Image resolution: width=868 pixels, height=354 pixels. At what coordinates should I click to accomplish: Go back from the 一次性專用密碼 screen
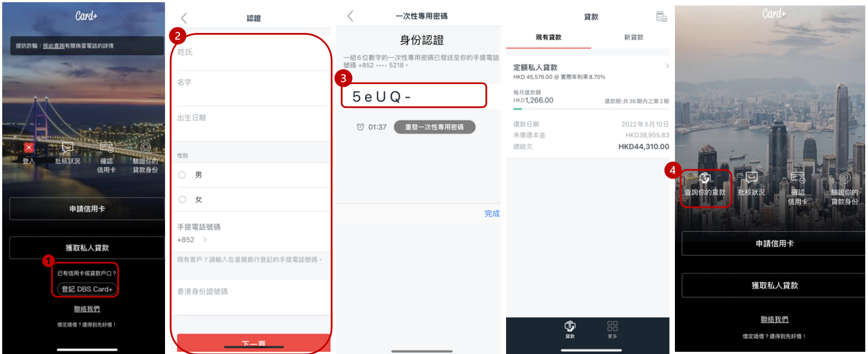350,16
